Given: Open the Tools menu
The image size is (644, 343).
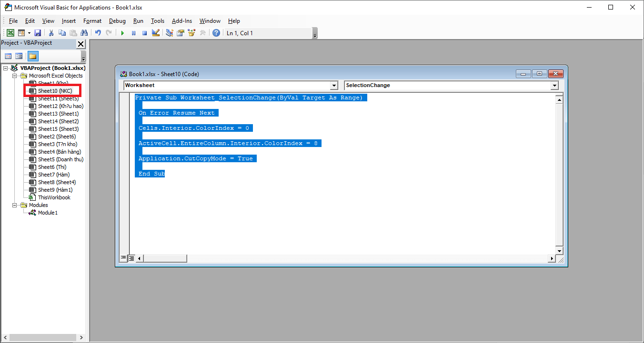Looking at the screenshot, I should click(158, 21).
